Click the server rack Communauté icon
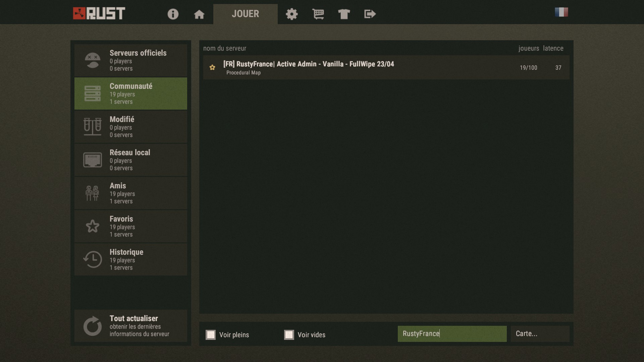Image resolution: width=644 pixels, height=362 pixels. (93, 94)
